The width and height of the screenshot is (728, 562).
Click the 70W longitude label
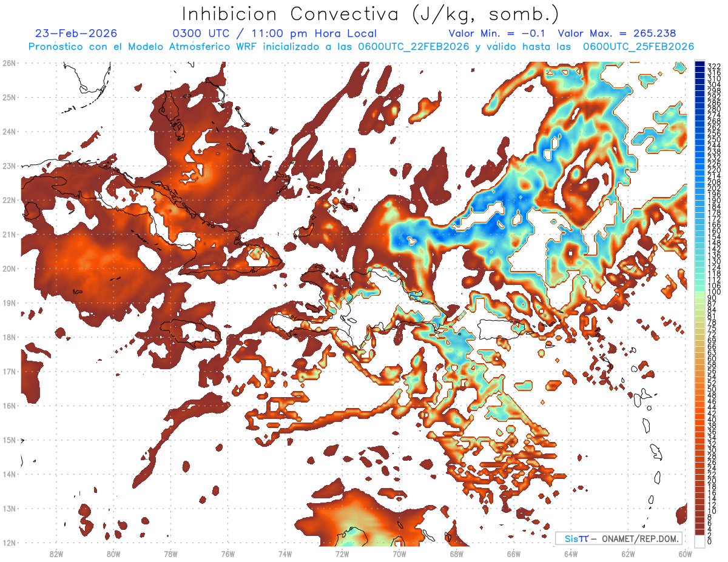click(x=399, y=554)
